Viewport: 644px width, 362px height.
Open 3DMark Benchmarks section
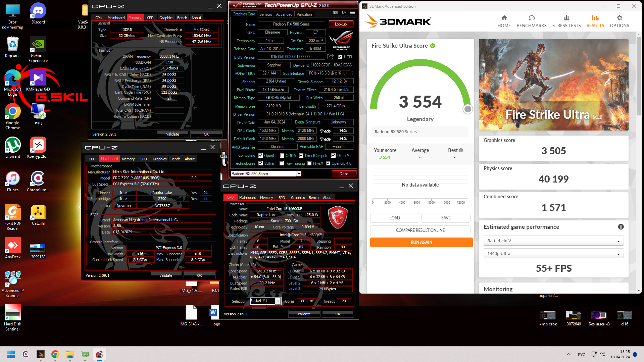pos(532,21)
